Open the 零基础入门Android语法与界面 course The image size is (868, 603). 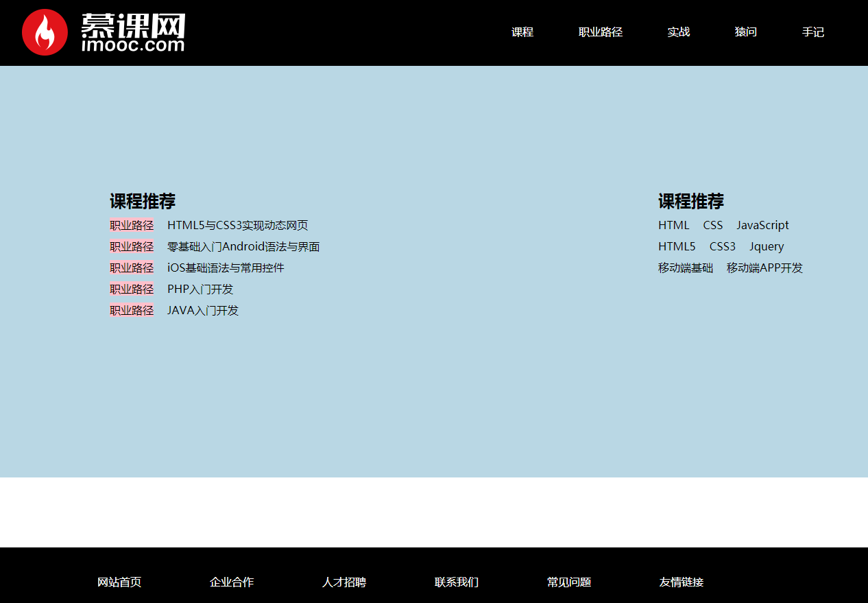pos(243,246)
